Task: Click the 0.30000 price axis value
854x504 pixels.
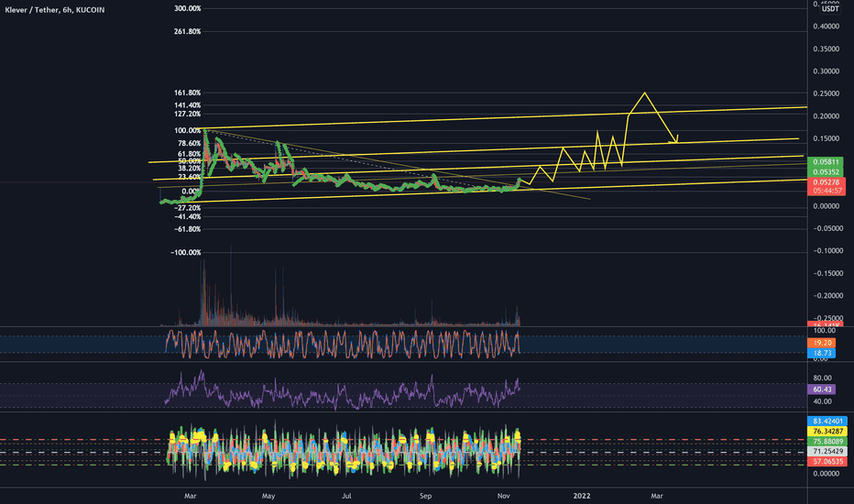Action: pyautogui.click(x=826, y=71)
